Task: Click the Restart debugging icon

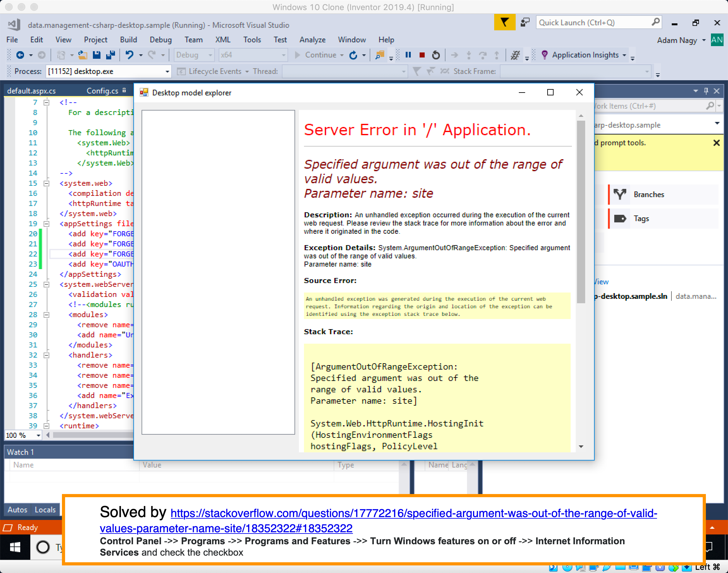Action: (x=435, y=55)
